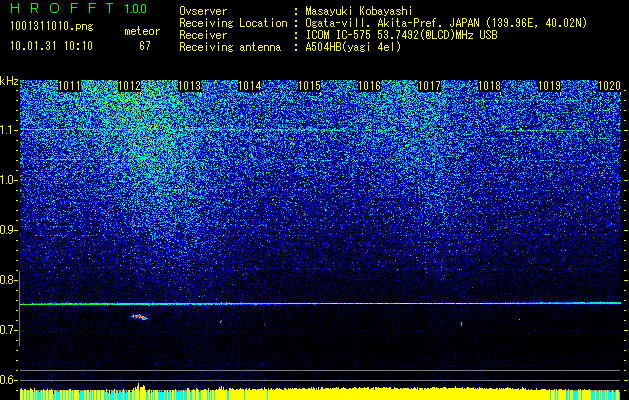This screenshot has height=400, width=629.
Task: Click the 1012 time marker
Action: click(x=130, y=86)
